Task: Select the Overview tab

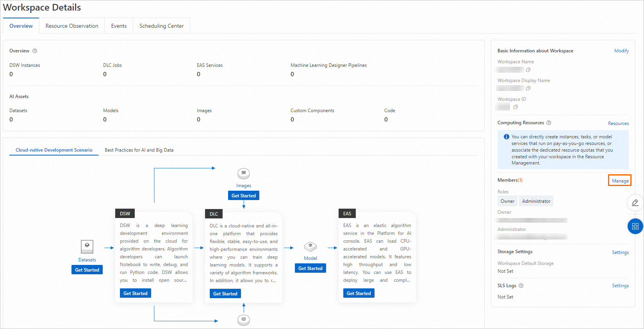Action: click(21, 26)
